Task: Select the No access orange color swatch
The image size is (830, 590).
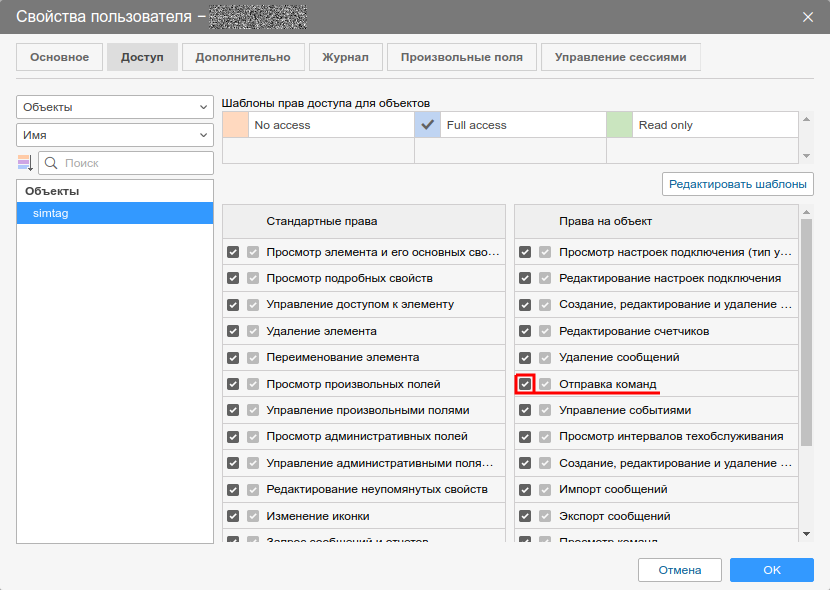Action: (235, 125)
